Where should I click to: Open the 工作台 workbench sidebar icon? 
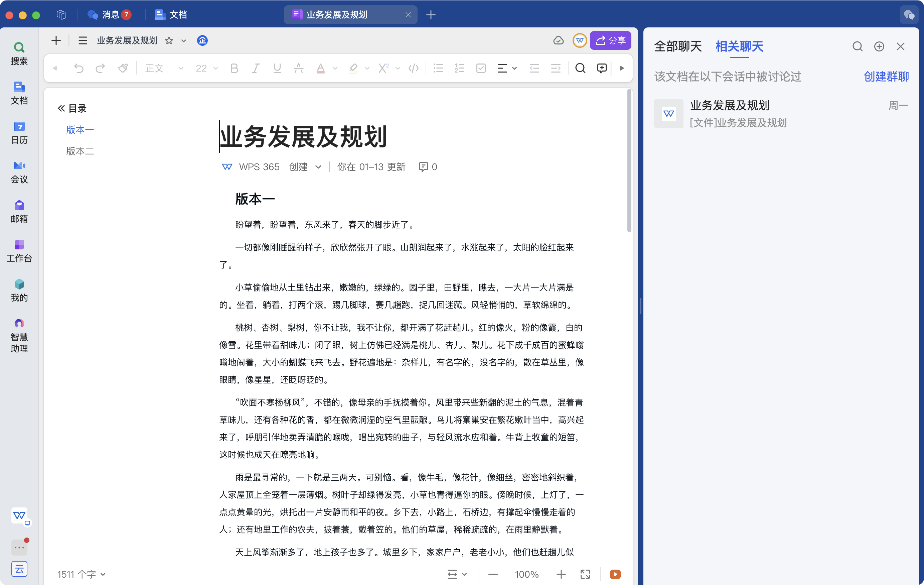point(19,251)
